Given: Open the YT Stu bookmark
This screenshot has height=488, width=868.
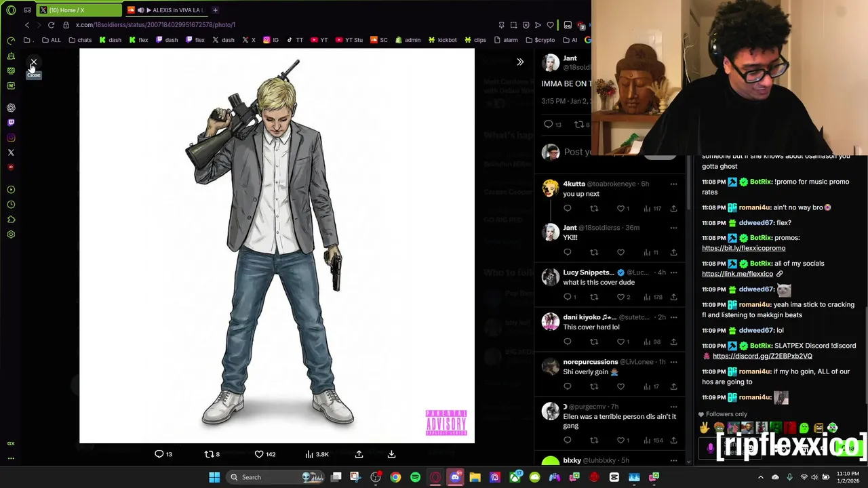Looking at the screenshot, I should coord(349,40).
